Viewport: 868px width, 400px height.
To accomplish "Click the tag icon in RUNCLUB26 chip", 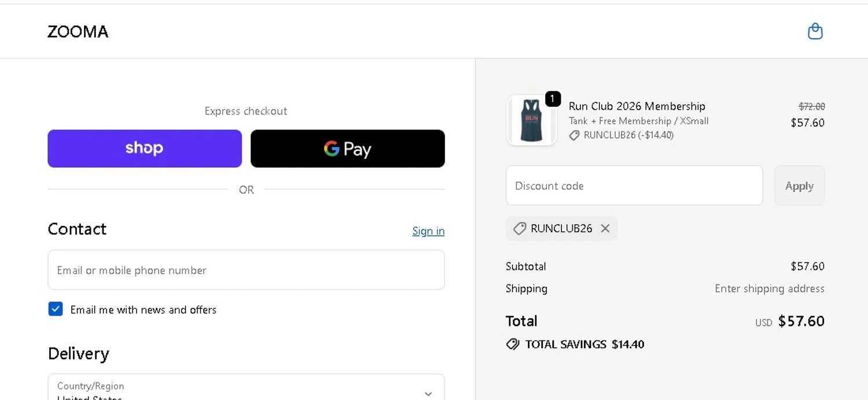I will pos(520,228).
